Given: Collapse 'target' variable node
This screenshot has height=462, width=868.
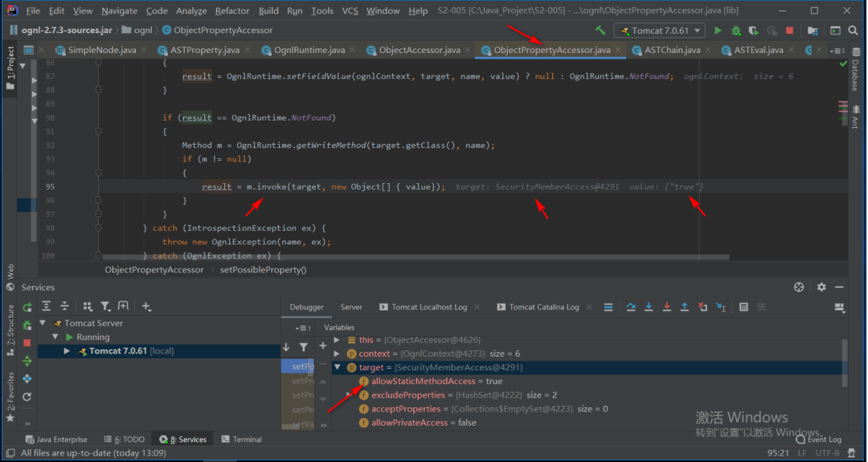Looking at the screenshot, I should tap(337, 367).
